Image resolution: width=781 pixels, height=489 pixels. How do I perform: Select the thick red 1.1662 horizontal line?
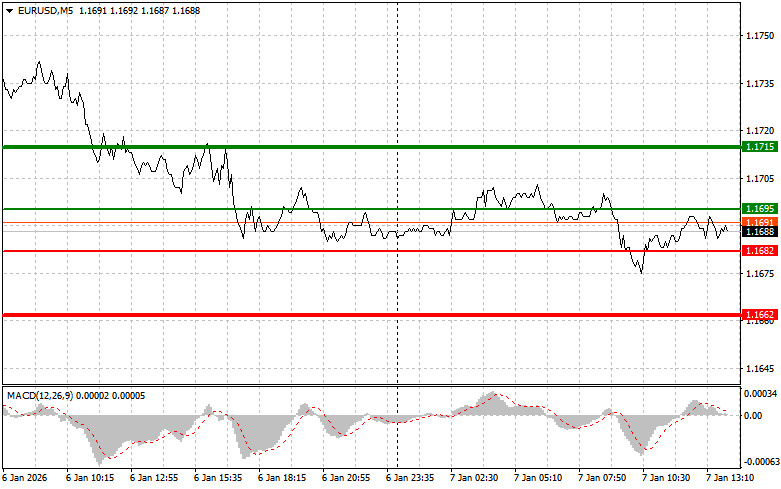[372, 315]
